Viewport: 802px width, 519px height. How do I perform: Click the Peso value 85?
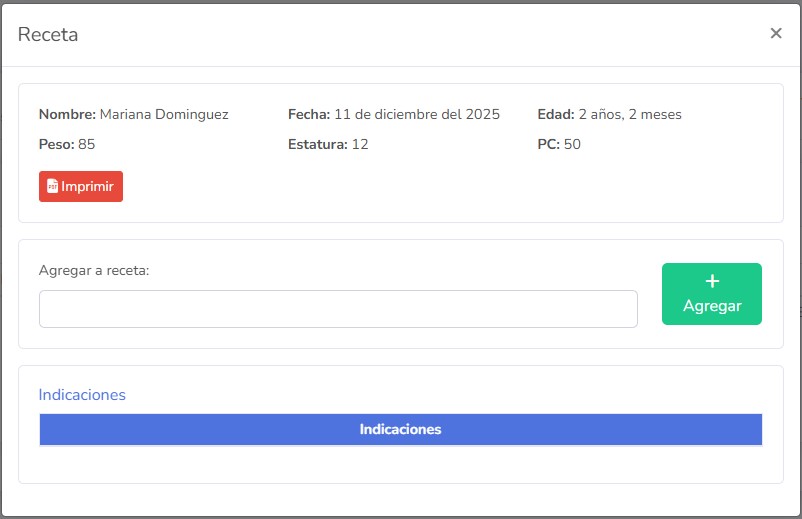coord(87,145)
